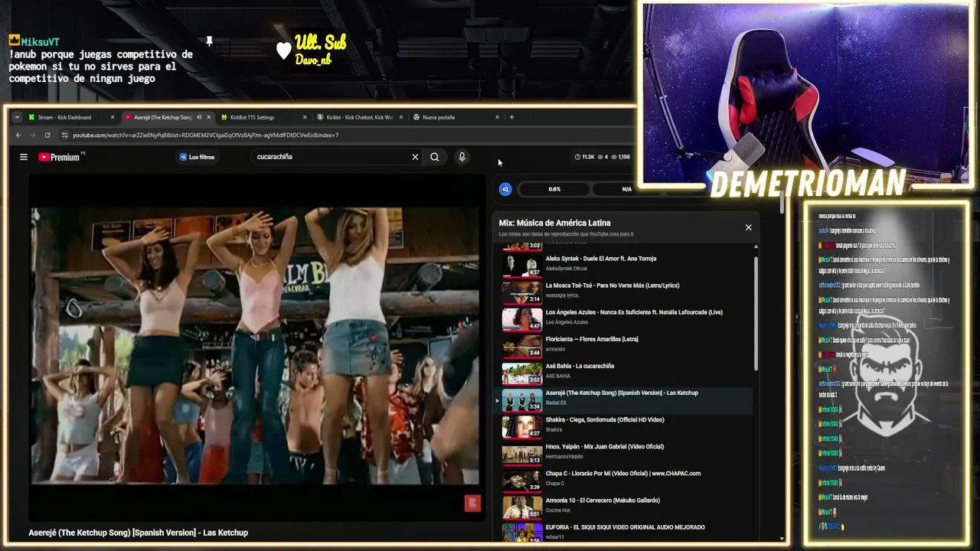Open La Mosca Tsé-Tsé thumbnail (3:14)

click(x=522, y=292)
